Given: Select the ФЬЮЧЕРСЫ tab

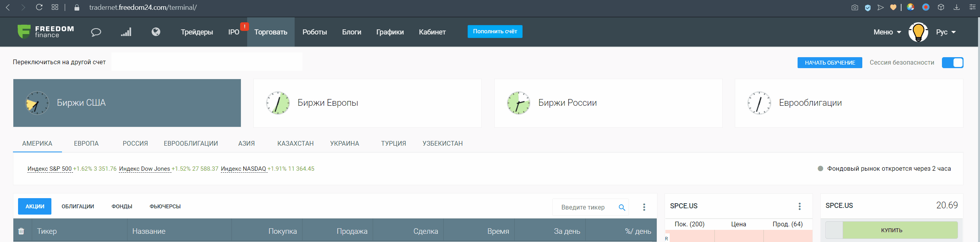Looking at the screenshot, I should tap(165, 206).
